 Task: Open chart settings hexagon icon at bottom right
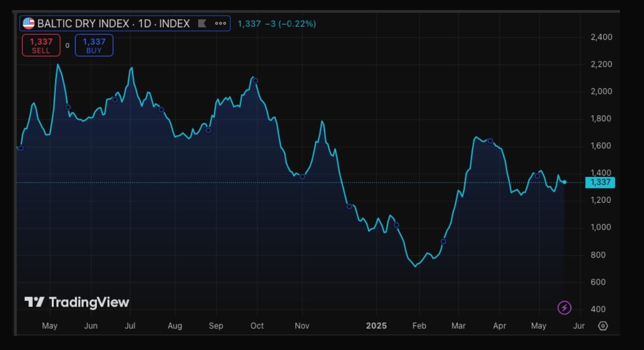click(603, 326)
